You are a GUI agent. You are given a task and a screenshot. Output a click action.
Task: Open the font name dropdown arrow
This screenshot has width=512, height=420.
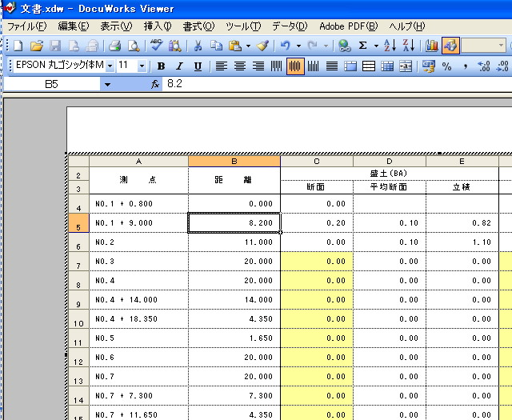click(x=110, y=66)
